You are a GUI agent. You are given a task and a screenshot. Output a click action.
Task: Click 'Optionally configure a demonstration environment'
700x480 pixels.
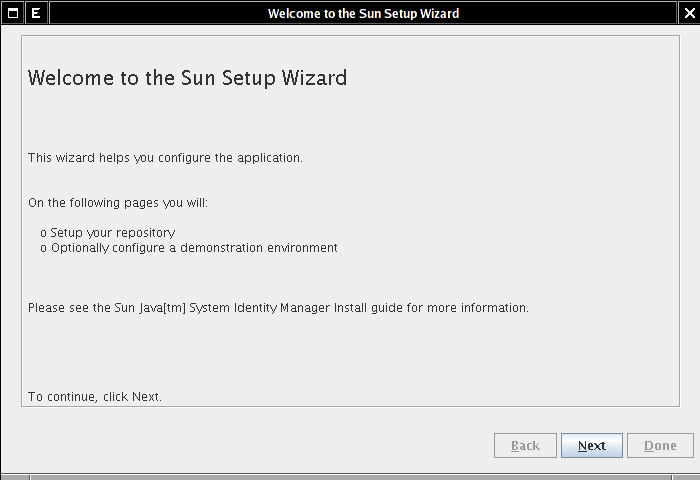[x=189, y=248]
